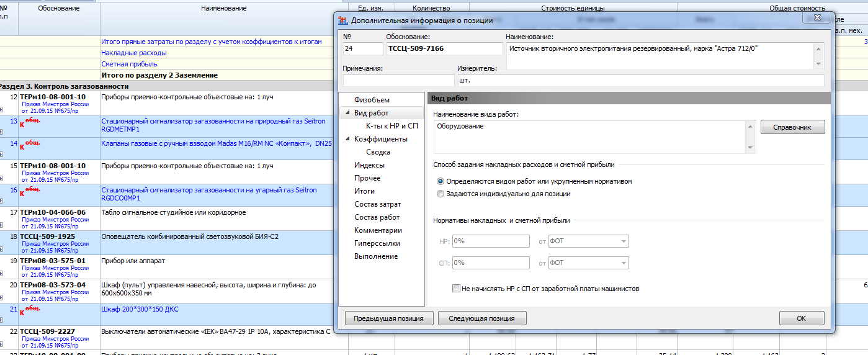
Task: Click the red 'К общ.' mark in row 14
Action: click(x=30, y=145)
